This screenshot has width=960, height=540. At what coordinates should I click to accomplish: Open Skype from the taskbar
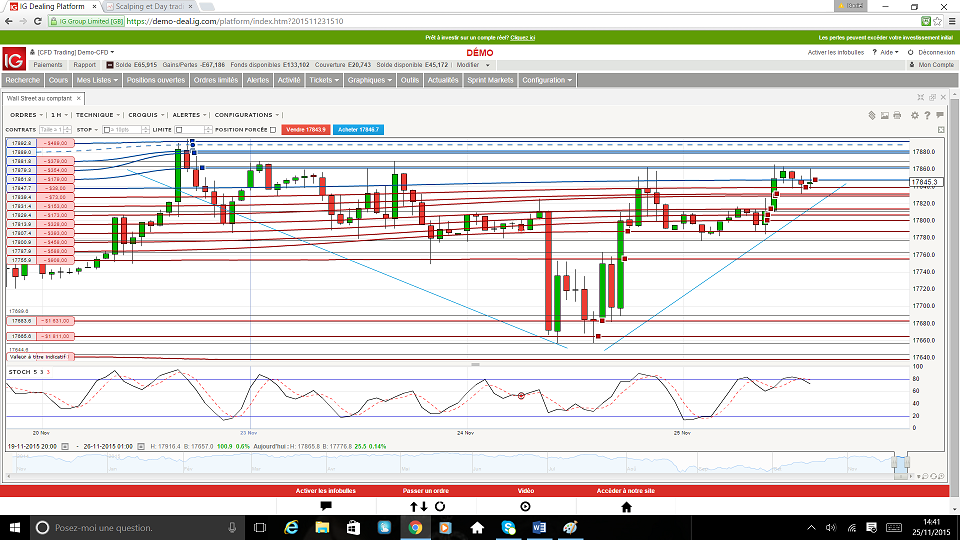508,527
